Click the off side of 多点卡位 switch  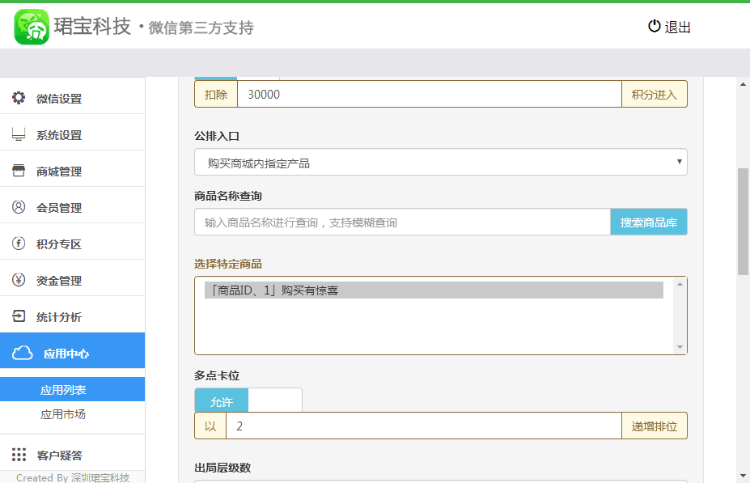(275, 400)
